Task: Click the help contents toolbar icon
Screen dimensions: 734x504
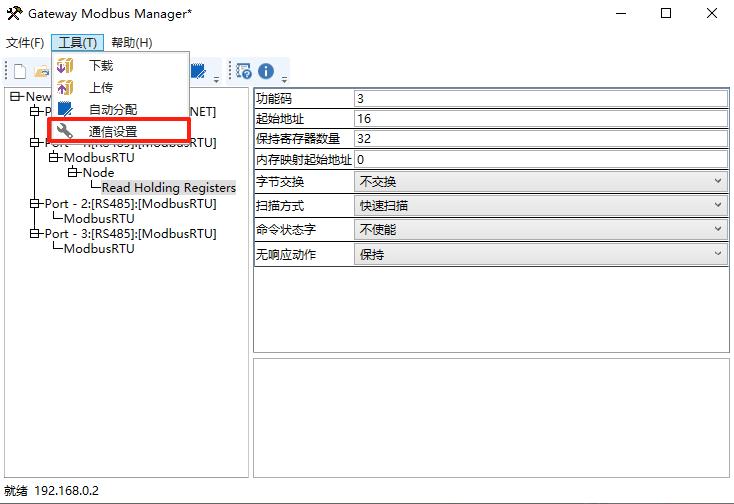Action: coord(243,71)
